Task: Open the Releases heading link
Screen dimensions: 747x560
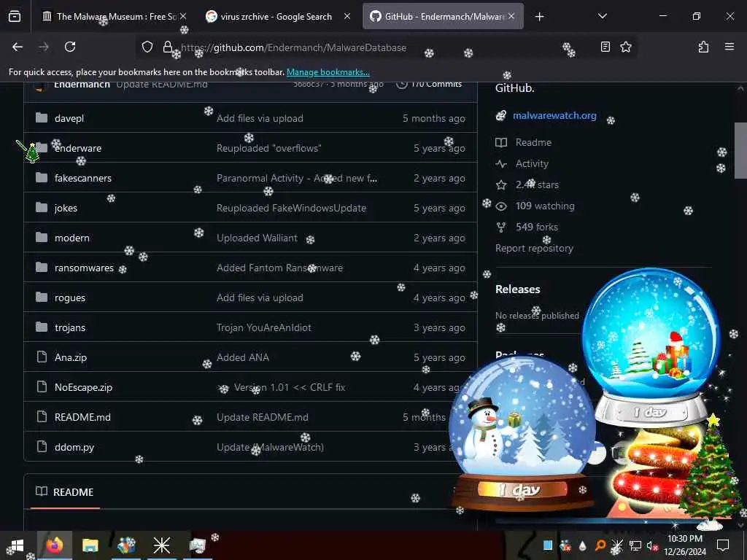Action: coord(517,289)
